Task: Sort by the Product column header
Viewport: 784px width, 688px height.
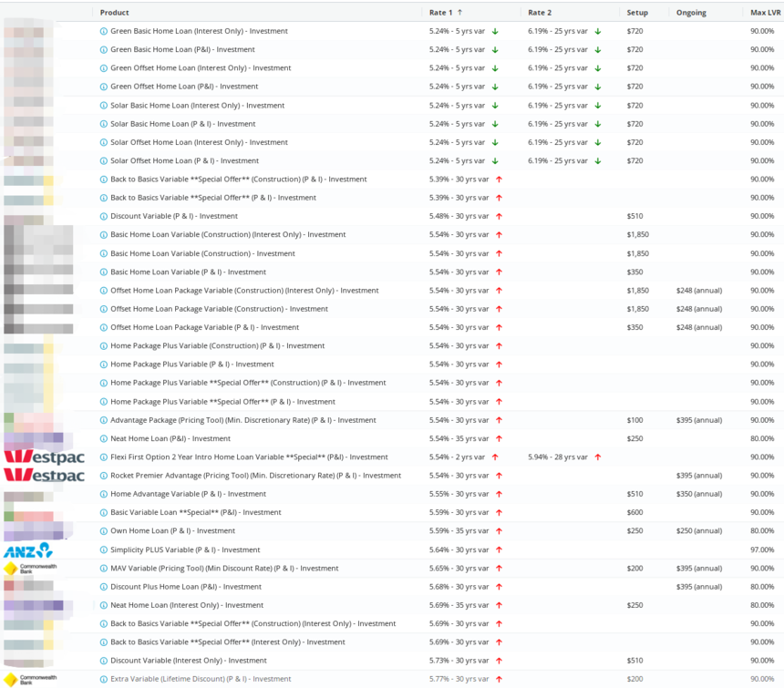Action: pyautogui.click(x=115, y=13)
